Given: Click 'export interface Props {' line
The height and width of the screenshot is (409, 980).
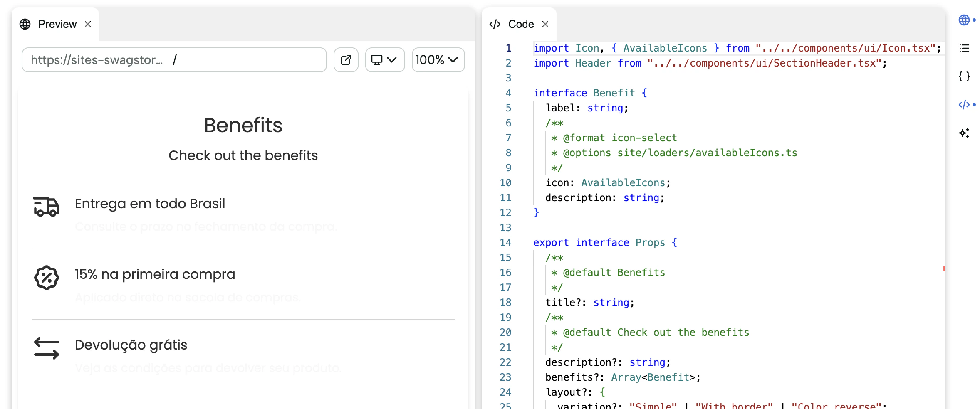Looking at the screenshot, I should click(605, 242).
